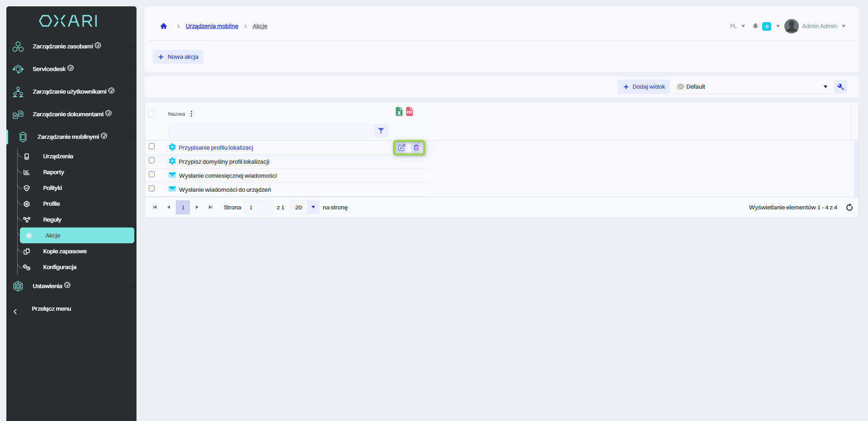
Task: Create a new action with Nowa akcja
Action: 178,57
